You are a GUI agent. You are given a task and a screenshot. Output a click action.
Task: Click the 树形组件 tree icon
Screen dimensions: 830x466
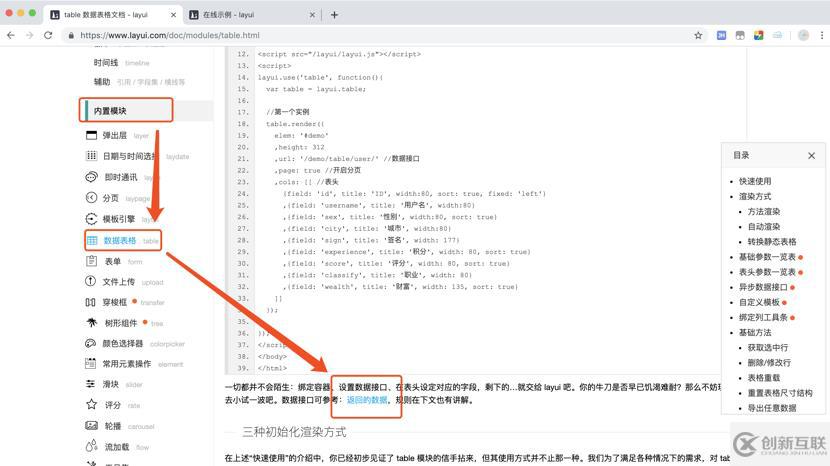(92, 322)
